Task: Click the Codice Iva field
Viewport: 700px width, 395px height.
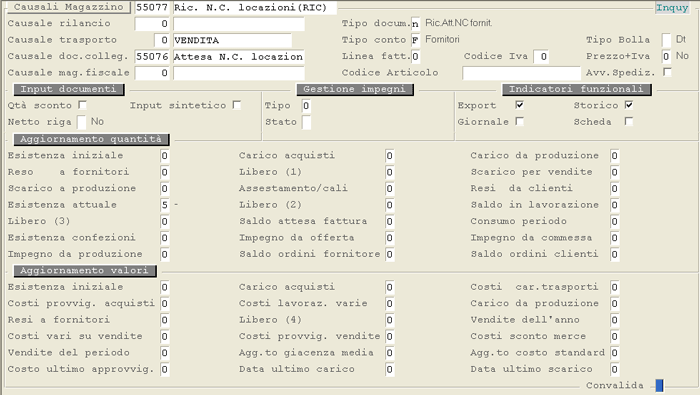Action: 541,57
